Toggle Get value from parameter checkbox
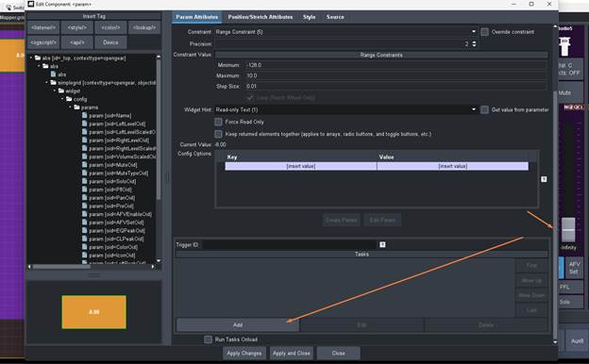This screenshot has height=364, width=589. click(x=484, y=109)
